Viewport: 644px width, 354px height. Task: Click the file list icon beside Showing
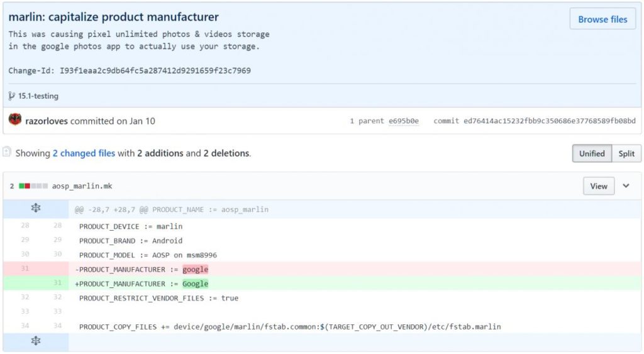(7, 152)
